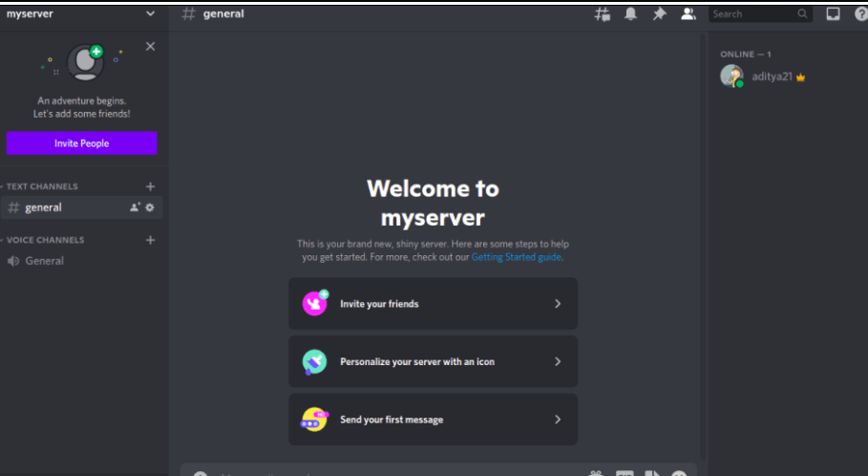Create invite for the general channel

pyautogui.click(x=135, y=207)
